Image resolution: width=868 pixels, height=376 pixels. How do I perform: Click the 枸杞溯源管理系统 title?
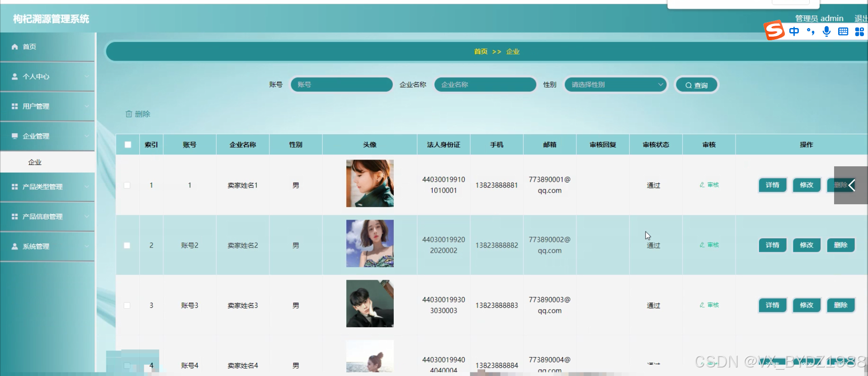(51, 19)
